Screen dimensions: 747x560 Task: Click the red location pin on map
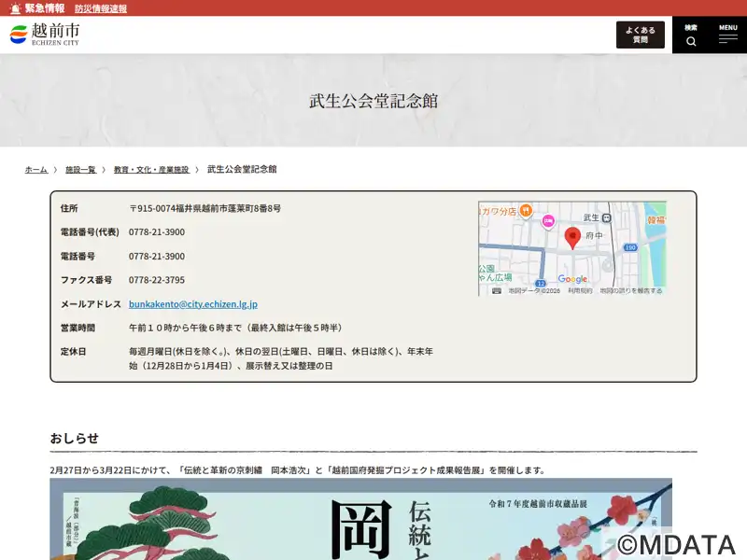572,236
